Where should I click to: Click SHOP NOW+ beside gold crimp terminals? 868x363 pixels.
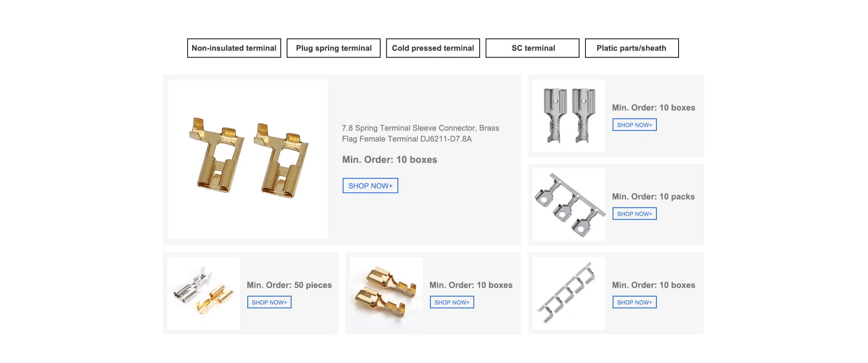(452, 302)
